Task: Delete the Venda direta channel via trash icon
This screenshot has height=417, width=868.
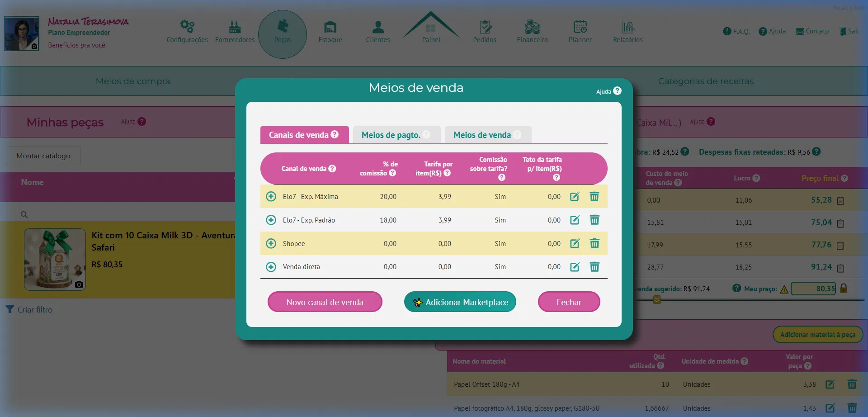Action: (594, 267)
